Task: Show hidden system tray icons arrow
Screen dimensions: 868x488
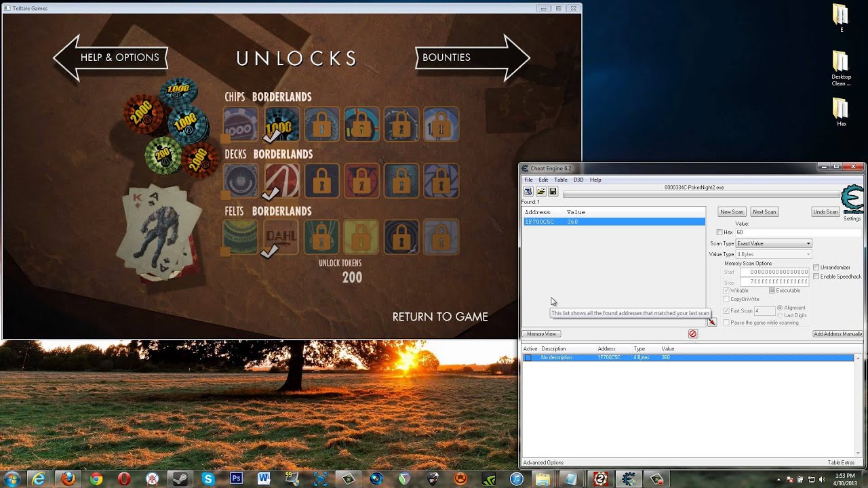Action: pos(778,479)
